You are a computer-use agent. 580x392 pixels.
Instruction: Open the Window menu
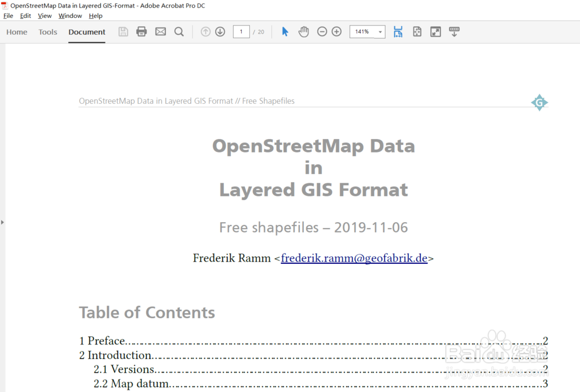pyautogui.click(x=70, y=16)
